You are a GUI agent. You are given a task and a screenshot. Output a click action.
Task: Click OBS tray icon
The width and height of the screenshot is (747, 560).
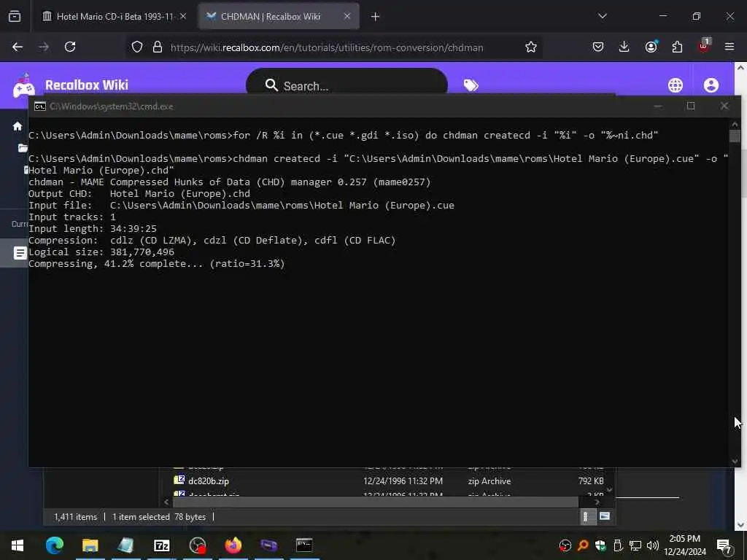[x=565, y=545]
